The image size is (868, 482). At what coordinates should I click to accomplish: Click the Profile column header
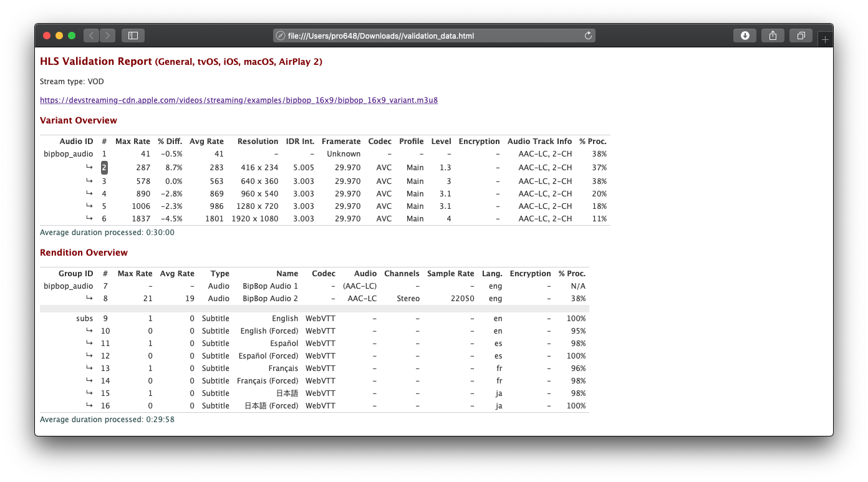pyautogui.click(x=412, y=142)
